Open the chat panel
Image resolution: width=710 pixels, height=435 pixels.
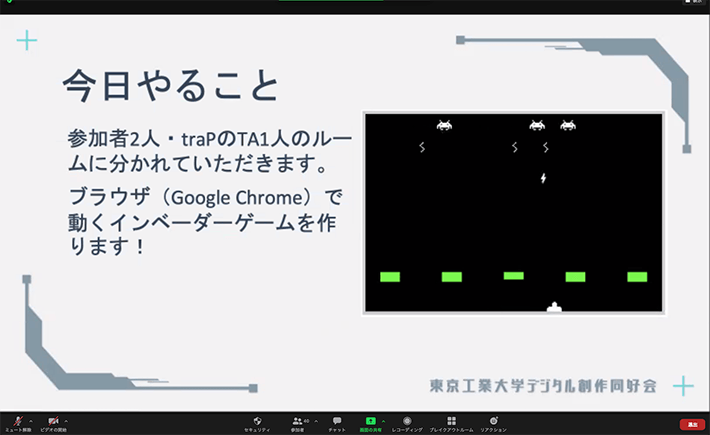click(337, 421)
